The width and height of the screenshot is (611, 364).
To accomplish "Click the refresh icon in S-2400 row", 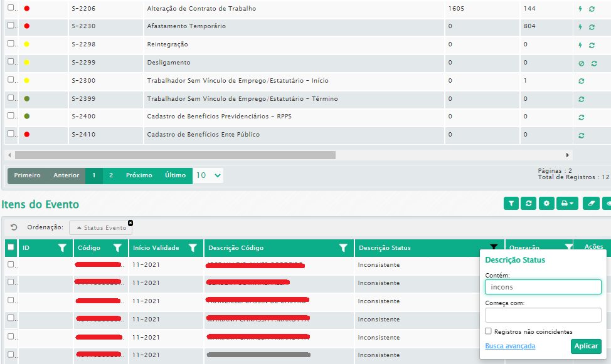I will pos(582,117).
